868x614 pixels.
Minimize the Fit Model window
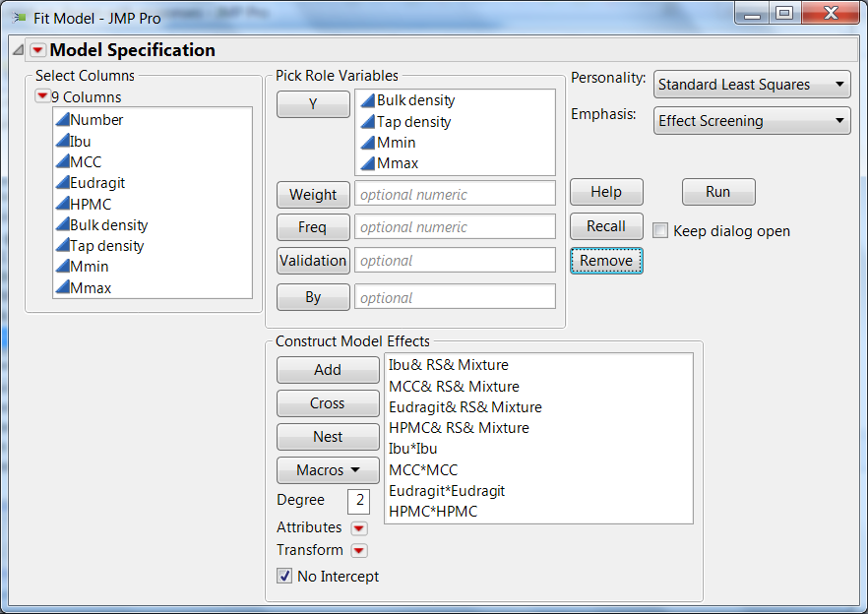pos(752,14)
